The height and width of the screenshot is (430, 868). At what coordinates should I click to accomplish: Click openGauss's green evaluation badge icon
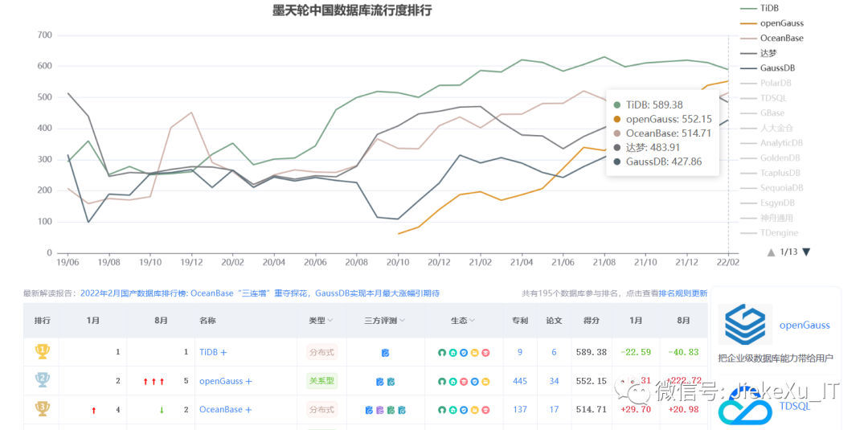(391, 381)
